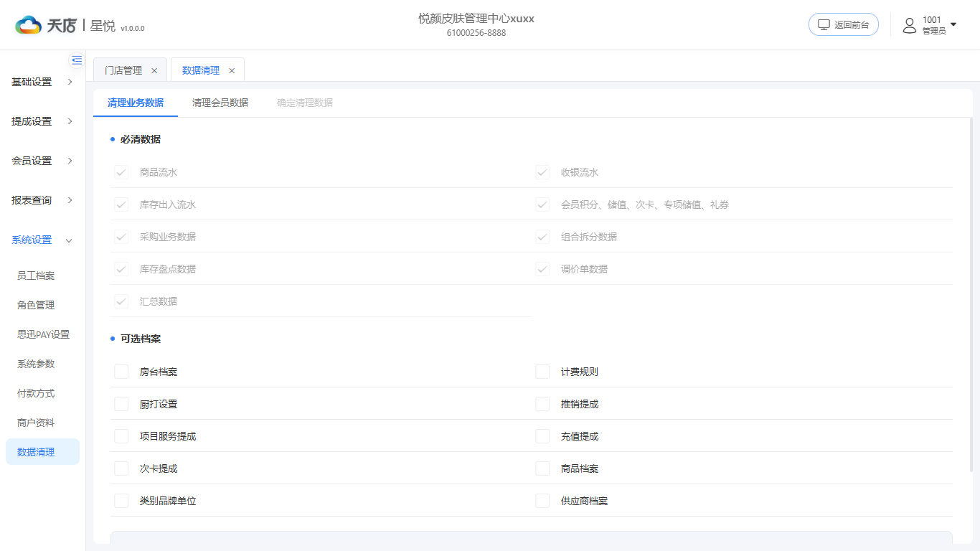This screenshot has height=551, width=980.
Task: Click the phone number 61000256-8888
Action: tap(476, 33)
